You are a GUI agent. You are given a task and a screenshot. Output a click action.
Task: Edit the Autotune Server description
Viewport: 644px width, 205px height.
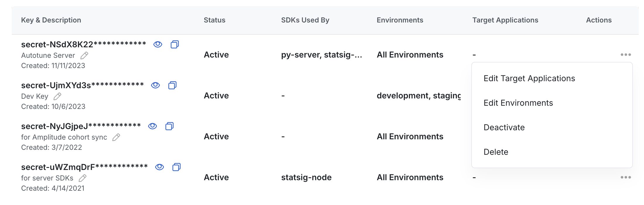[x=84, y=55]
